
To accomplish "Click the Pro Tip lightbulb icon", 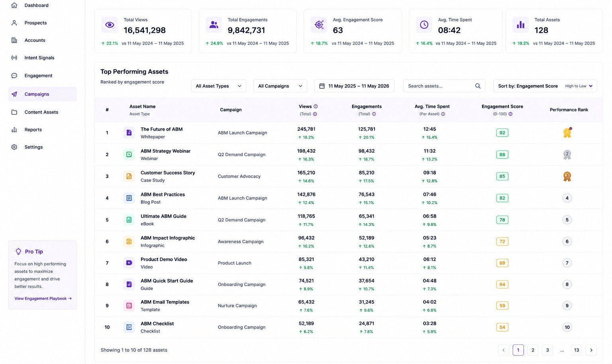I will coord(18,251).
